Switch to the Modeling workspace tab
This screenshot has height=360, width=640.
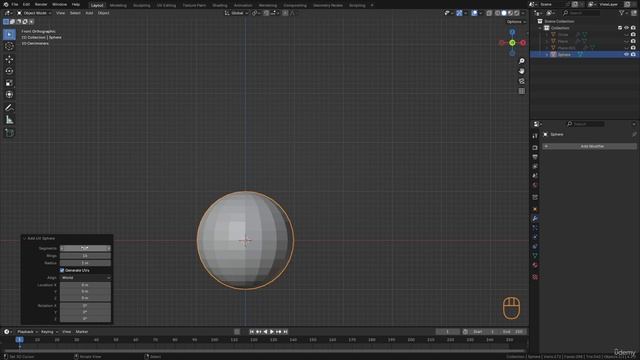(118, 5)
